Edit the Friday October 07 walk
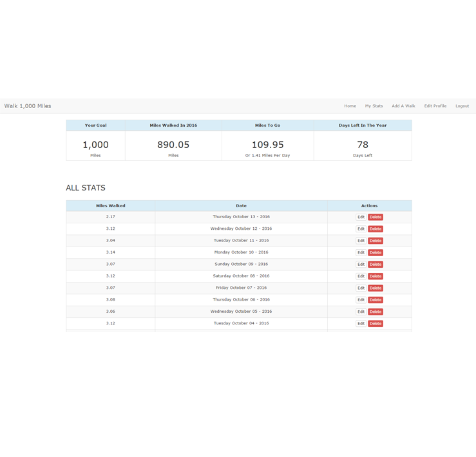This screenshot has height=457, width=476. tap(361, 288)
